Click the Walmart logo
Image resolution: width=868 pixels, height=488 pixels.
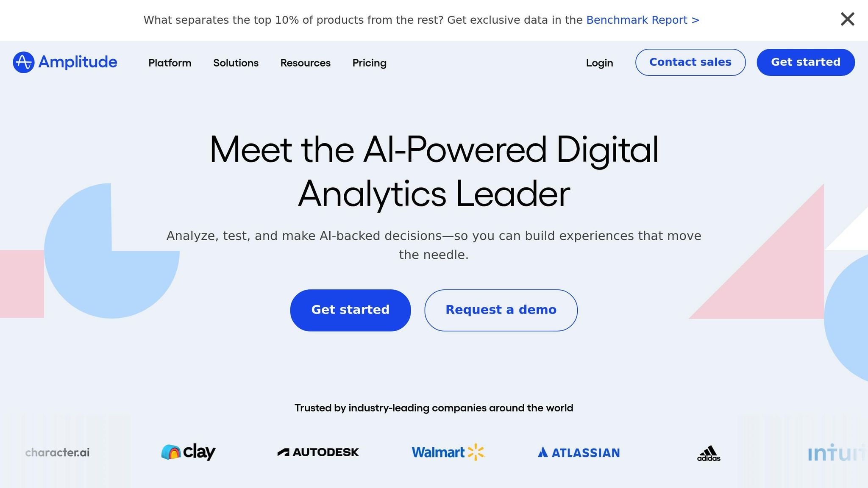(448, 452)
